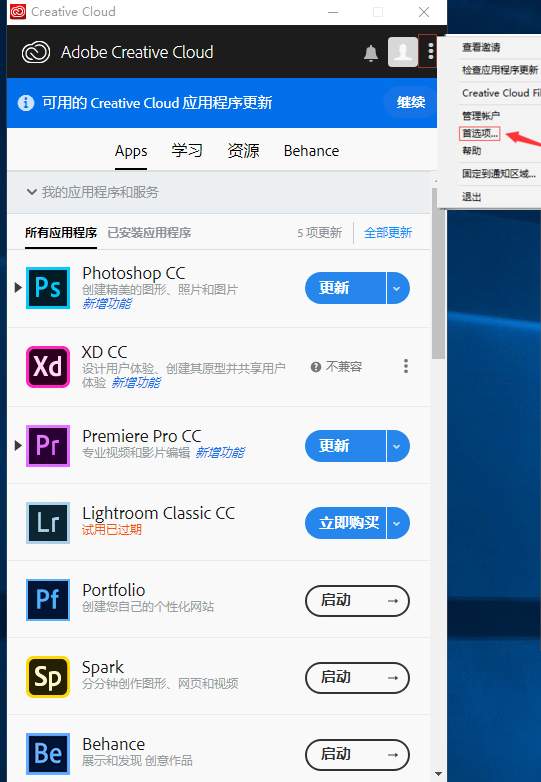The height and width of the screenshot is (782, 541).
Task: Open notifications bell
Action: coord(370,52)
